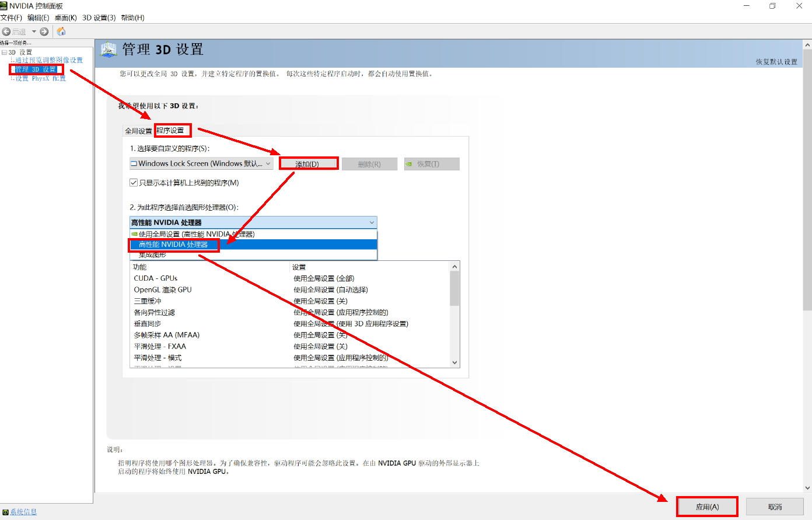Select the 多帧采样 AA (MFAA) row

pos(290,335)
